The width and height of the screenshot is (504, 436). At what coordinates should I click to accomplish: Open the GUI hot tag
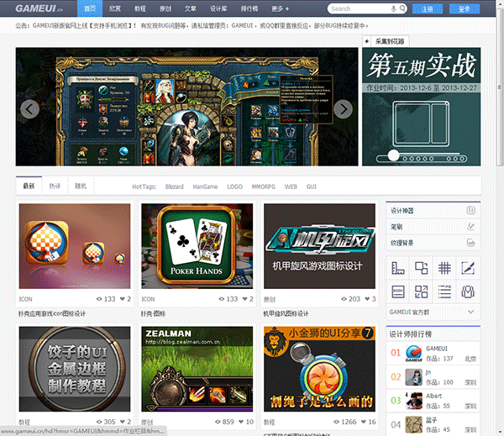pyautogui.click(x=311, y=186)
